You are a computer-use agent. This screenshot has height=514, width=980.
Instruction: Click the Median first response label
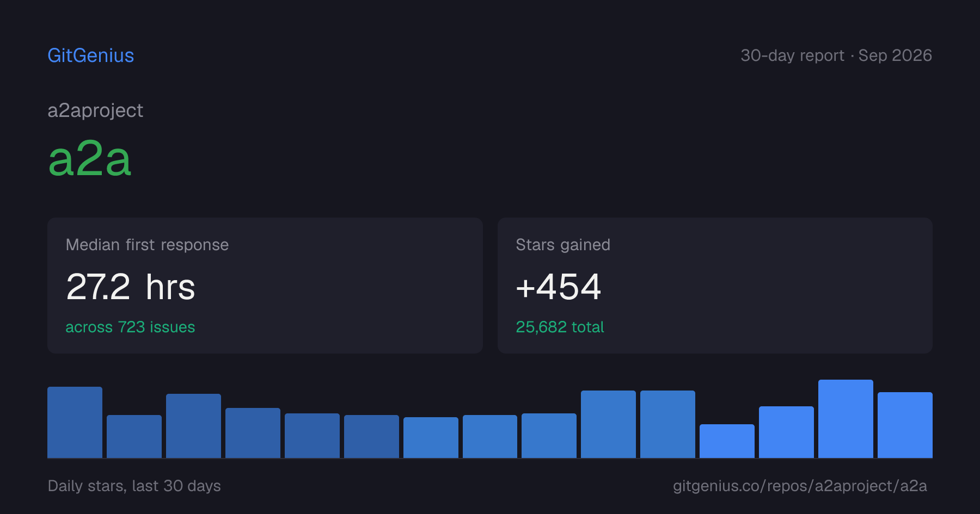pos(147,245)
